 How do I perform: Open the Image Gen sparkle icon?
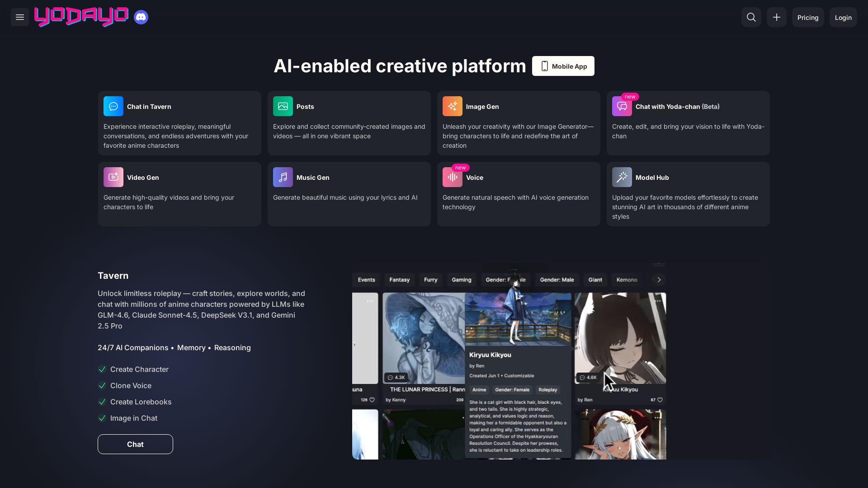(x=453, y=107)
